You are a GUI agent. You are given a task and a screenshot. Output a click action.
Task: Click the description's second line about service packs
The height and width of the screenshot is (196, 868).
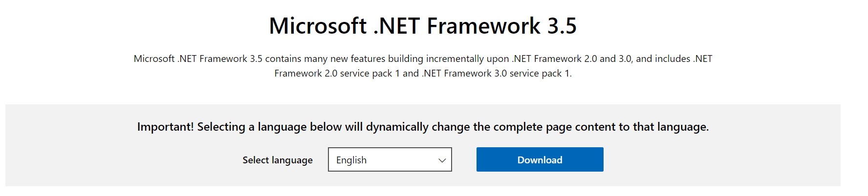coord(423,73)
